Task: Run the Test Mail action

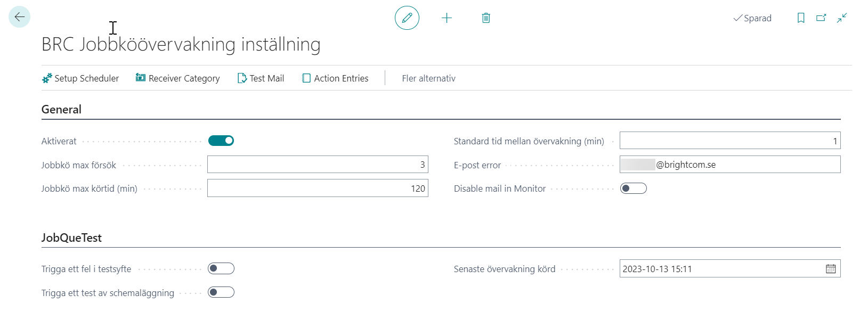Action: 261,78
